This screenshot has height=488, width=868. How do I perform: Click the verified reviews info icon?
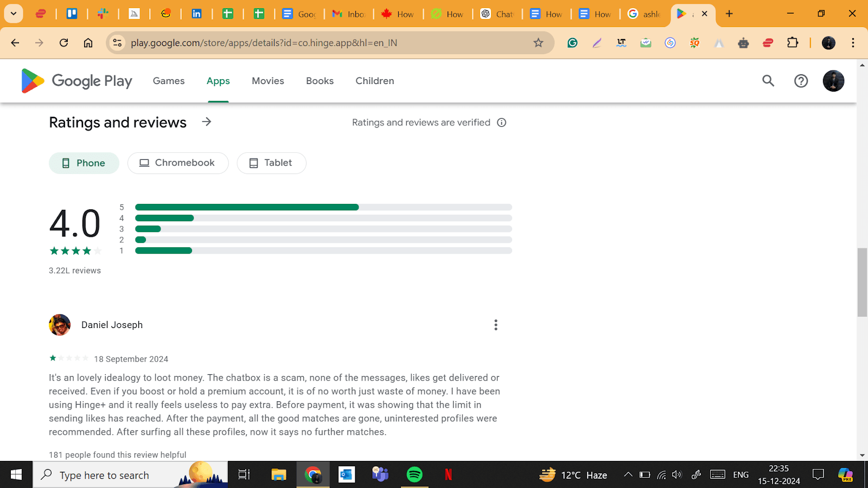502,123
